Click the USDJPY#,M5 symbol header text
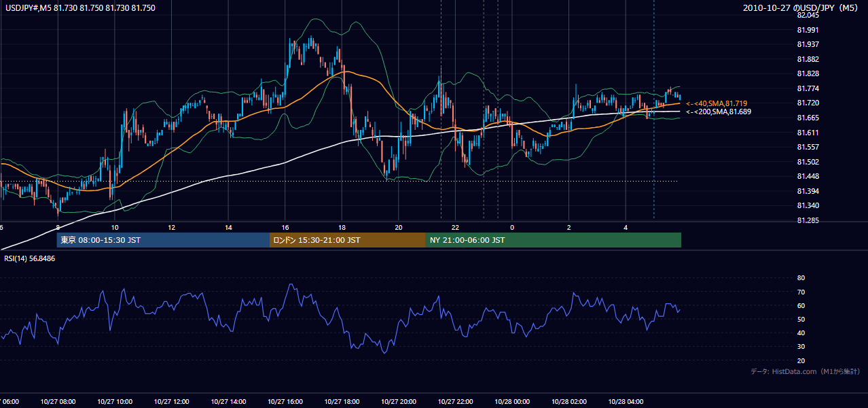Viewport: 868px width, 408px height. point(79,7)
